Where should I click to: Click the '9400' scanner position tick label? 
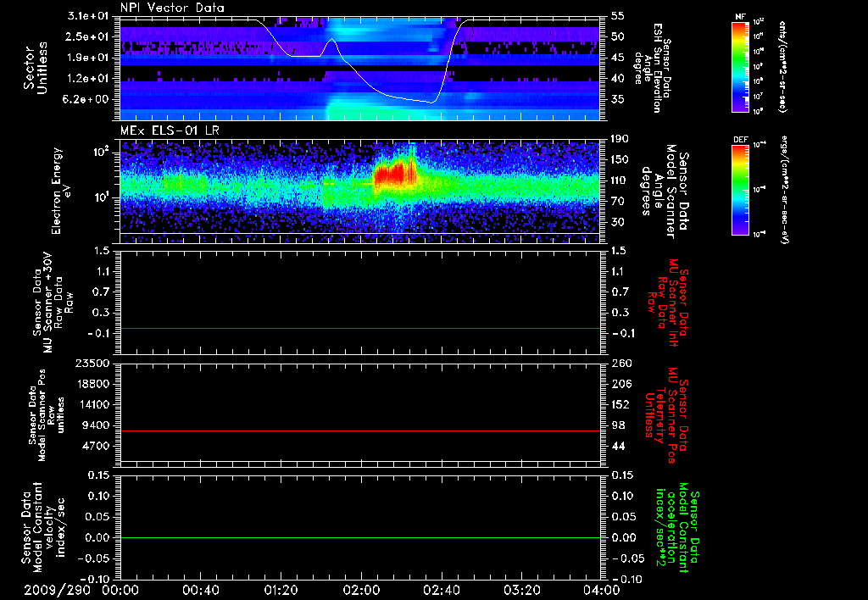(96, 425)
